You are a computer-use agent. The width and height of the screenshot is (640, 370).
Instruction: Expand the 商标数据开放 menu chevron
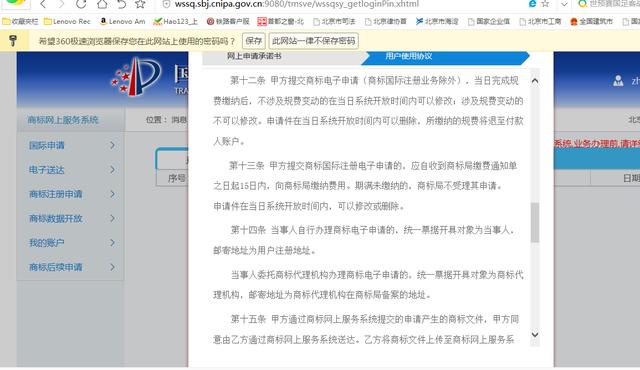tap(112, 218)
